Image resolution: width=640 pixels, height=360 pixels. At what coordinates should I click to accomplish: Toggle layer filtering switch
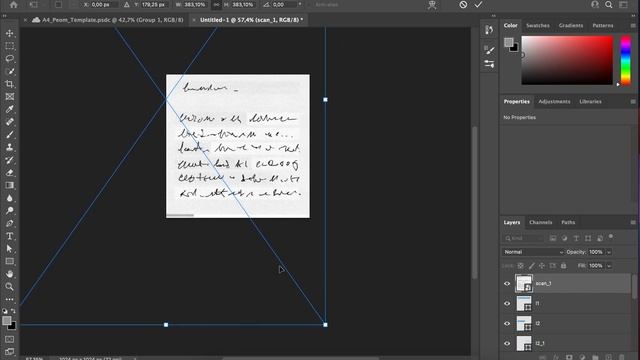(x=611, y=236)
